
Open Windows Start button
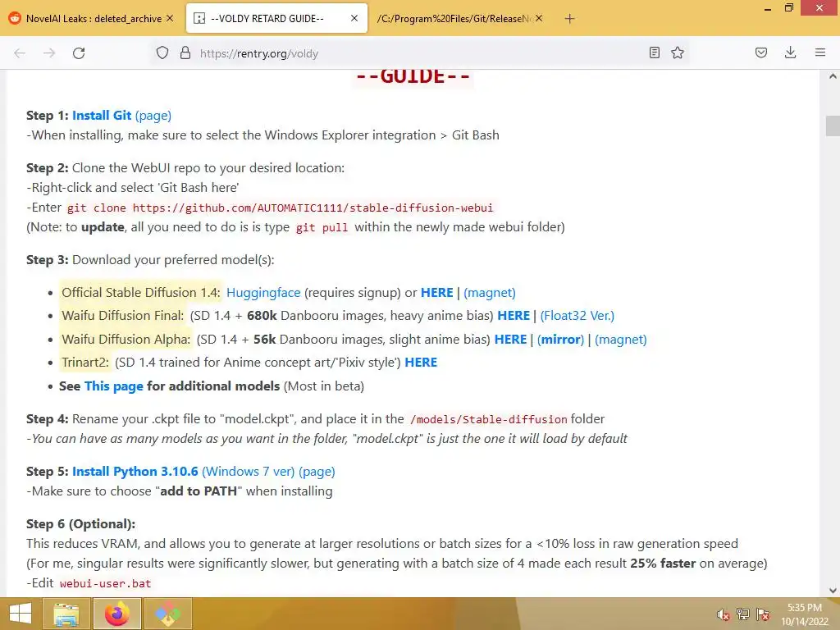click(x=21, y=614)
